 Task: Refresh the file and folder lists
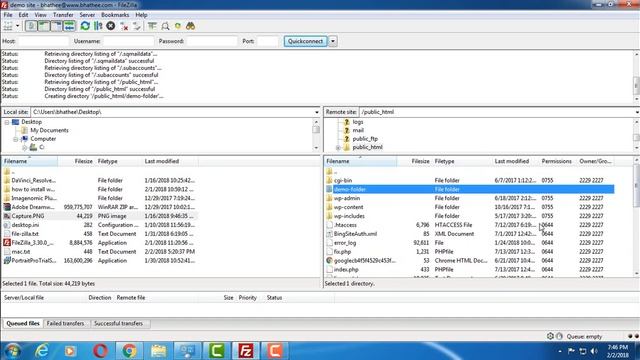tap(85, 26)
